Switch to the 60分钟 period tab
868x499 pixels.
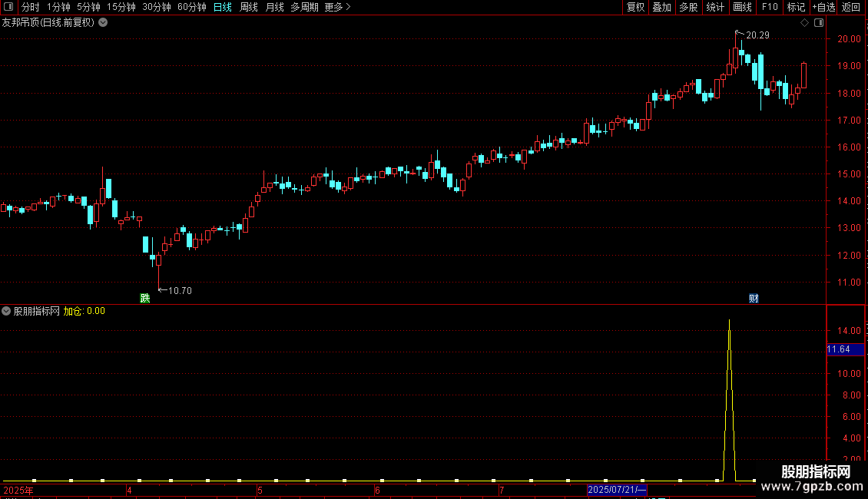[191, 7]
